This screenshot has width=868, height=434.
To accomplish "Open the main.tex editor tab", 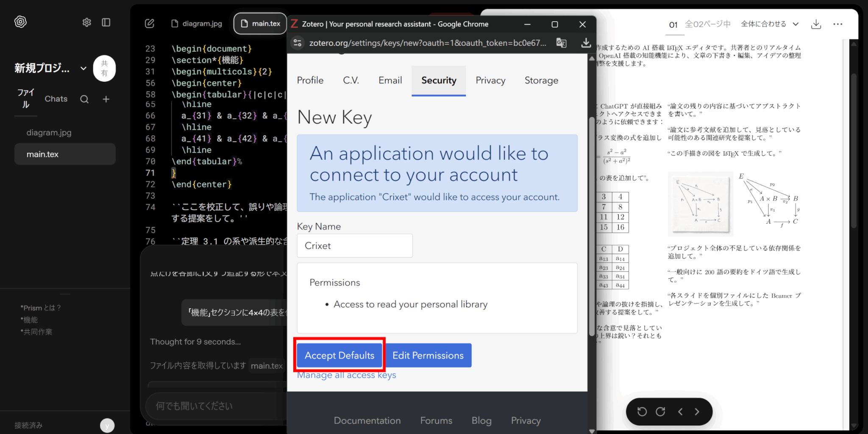I will tap(261, 24).
